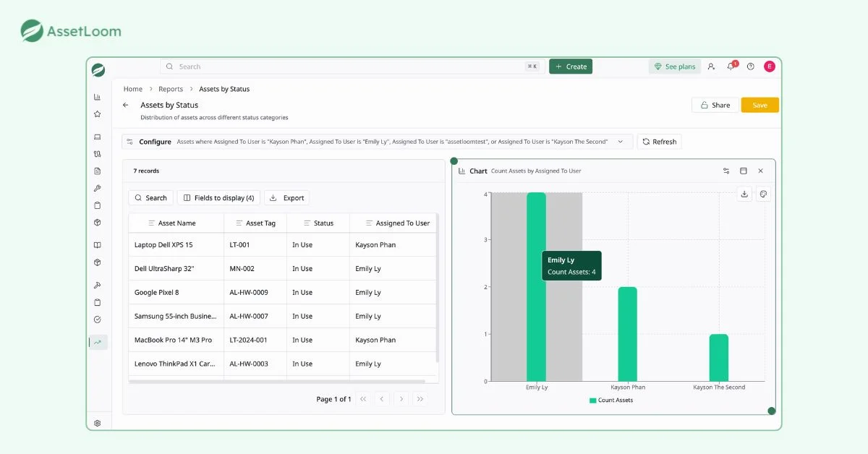Open settings gear at the sidebar bottom
Image resolution: width=868 pixels, height=454 pixels.
tap(98, 423)
